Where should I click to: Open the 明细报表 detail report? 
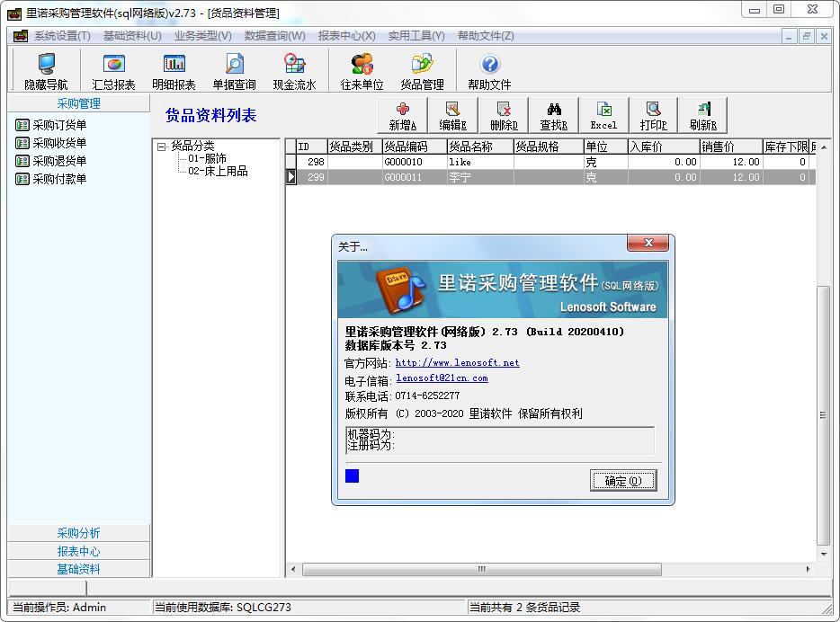(x=174, y=71)
